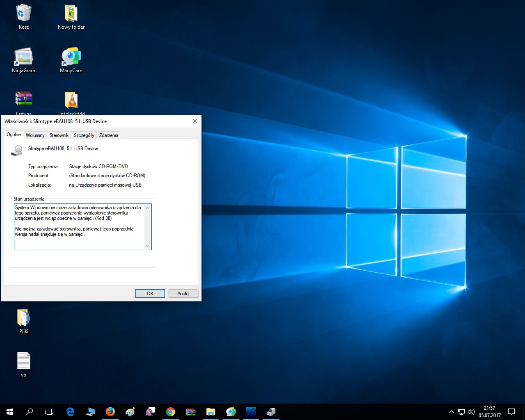Open Task View on the taskbar
Image resolution: width=525 pixels, height=420 pixels.
click(x=49, y=411)
